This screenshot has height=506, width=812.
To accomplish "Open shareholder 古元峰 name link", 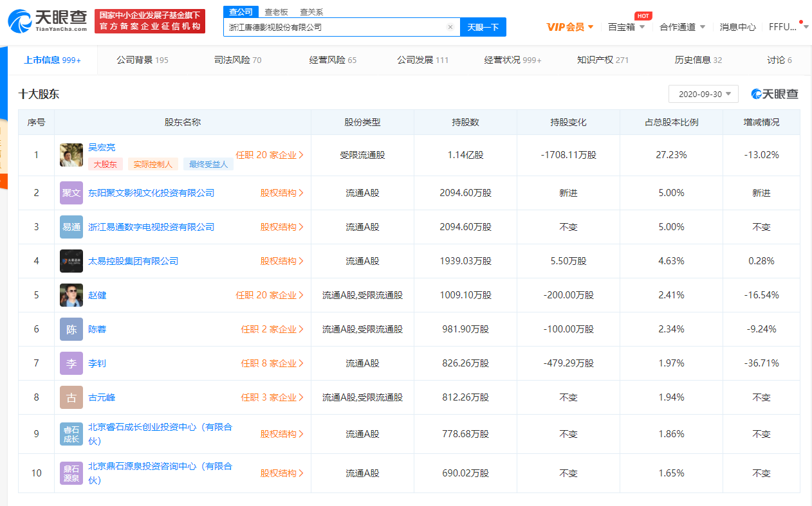I will (x=102, y=397).
